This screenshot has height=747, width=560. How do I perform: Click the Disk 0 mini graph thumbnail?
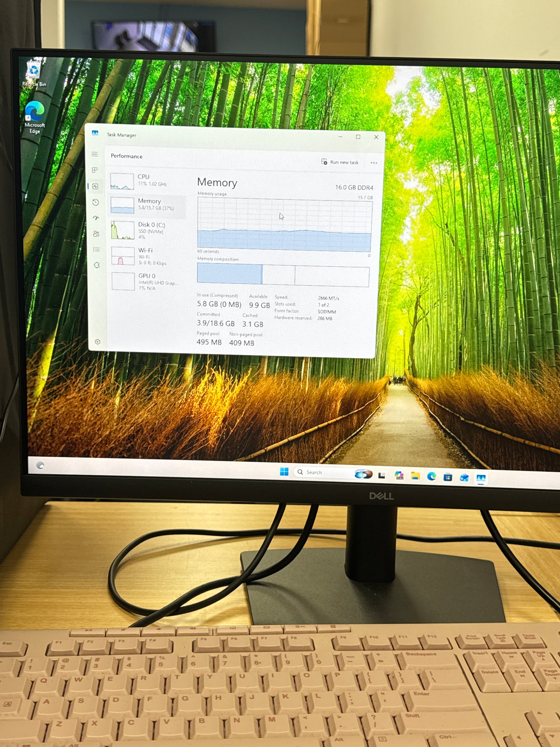(123, 230)
